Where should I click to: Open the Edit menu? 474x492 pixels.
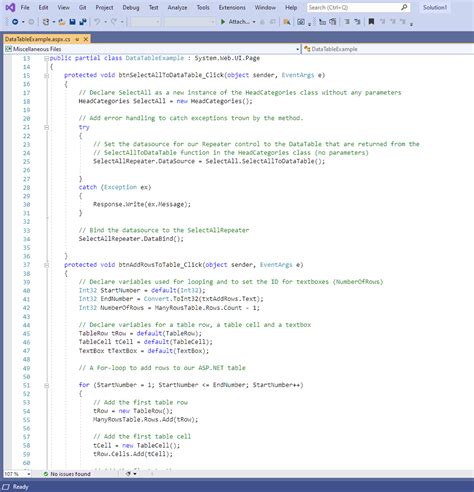click(x=43, y=7)
